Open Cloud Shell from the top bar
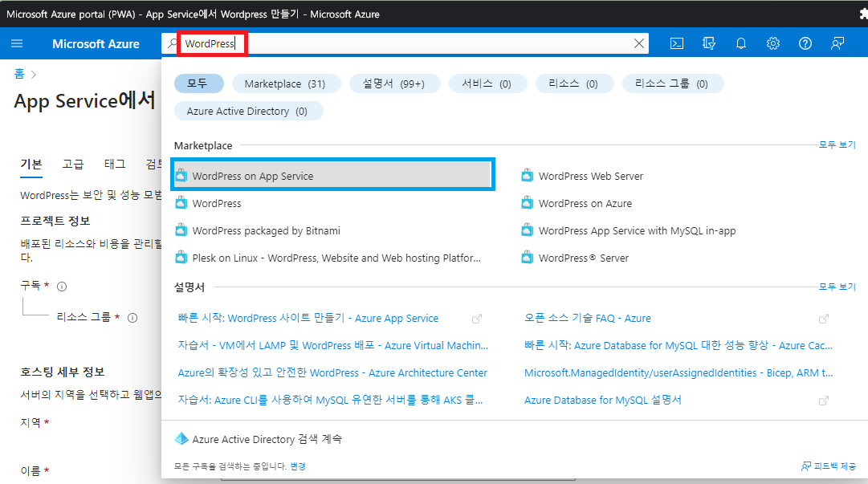This screenshot has width=868, height=484. tap(676, 43)
